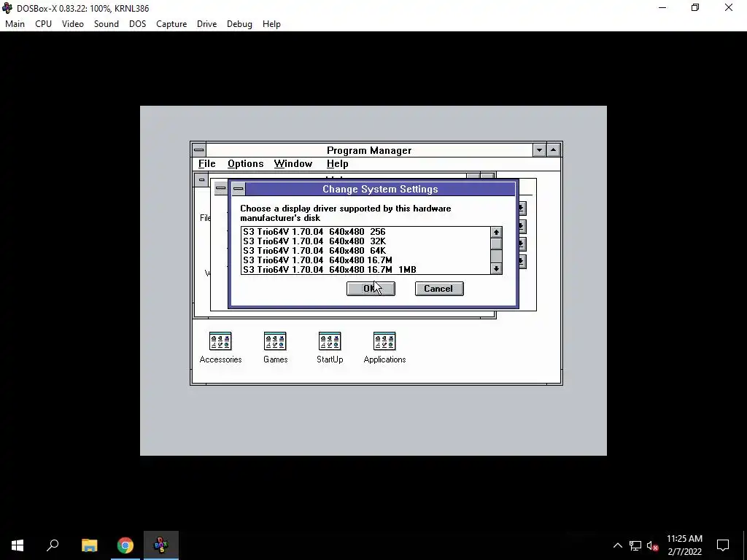Viewport: 747px width, 560px height.
Task: Cancel the Change System Settings dialog
Action: click(x=439, y=289)
